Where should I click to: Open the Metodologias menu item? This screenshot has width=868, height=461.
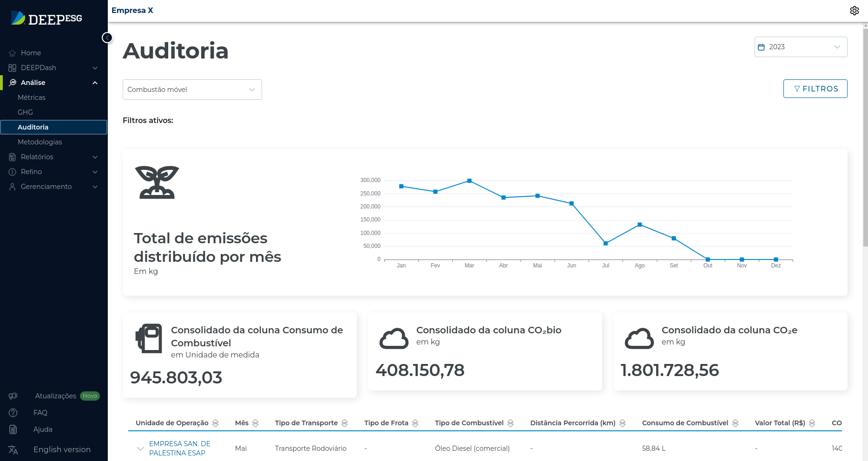[39, 142]
